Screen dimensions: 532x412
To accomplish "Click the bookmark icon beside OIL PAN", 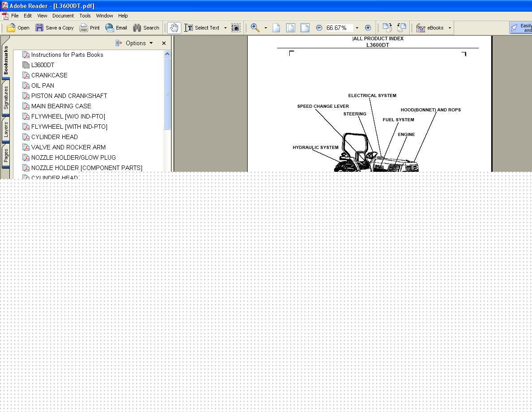I will point(26,85).
